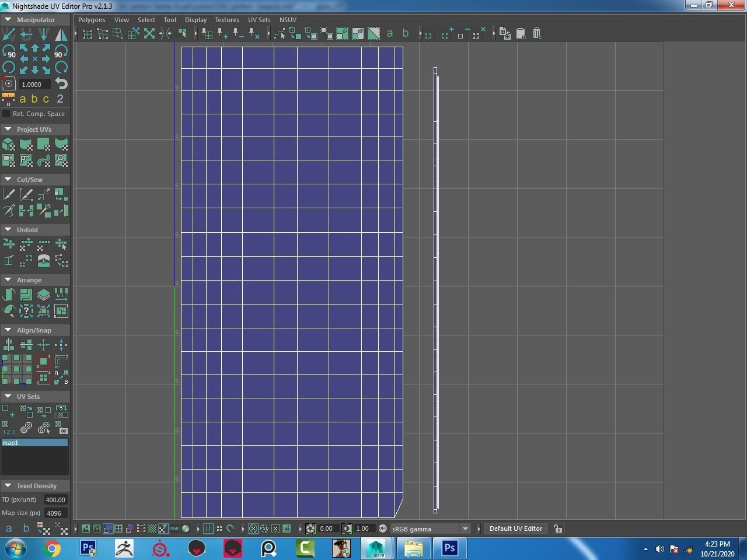Screen dimensions: 747x560
Task: Click the blue 'a' button under Texel Density
Action: (x=9, y=528)
